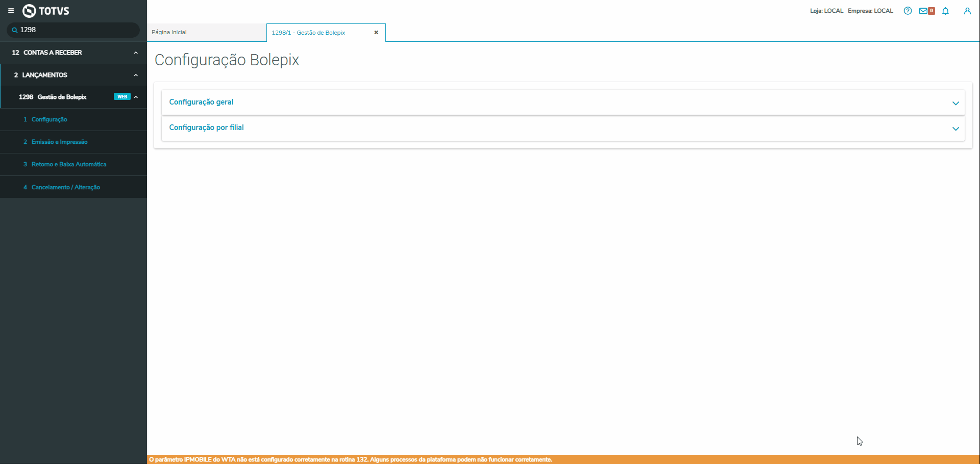Collapse the 1298 Gestão de Bolepix item
This screenshot has height=464, width=980.
[x=136, y=97]
